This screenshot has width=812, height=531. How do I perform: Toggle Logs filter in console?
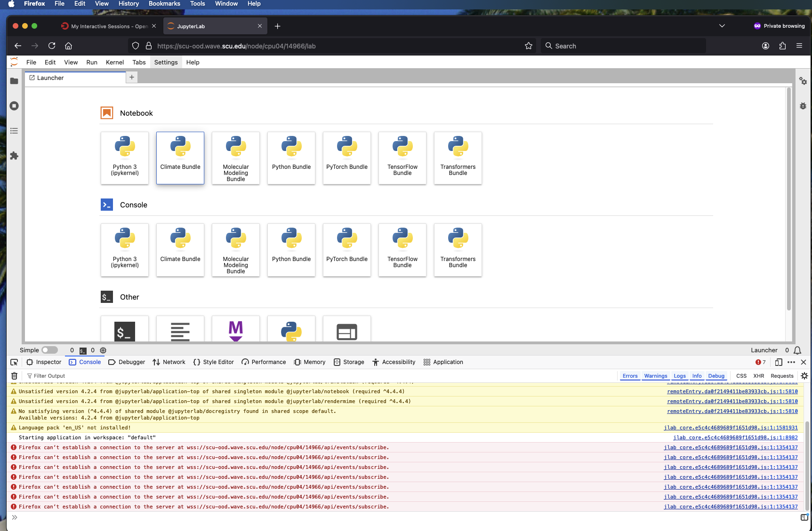[680, 376]
